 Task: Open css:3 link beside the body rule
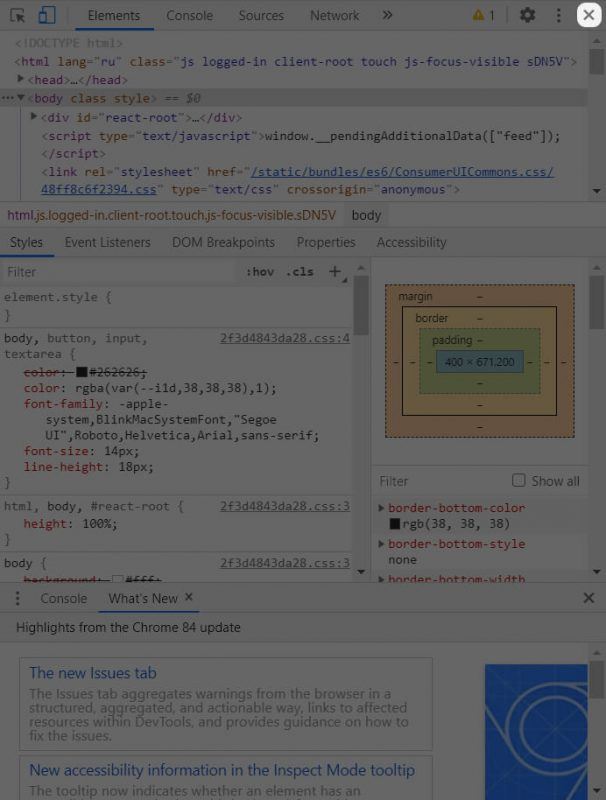coord(285,563)
